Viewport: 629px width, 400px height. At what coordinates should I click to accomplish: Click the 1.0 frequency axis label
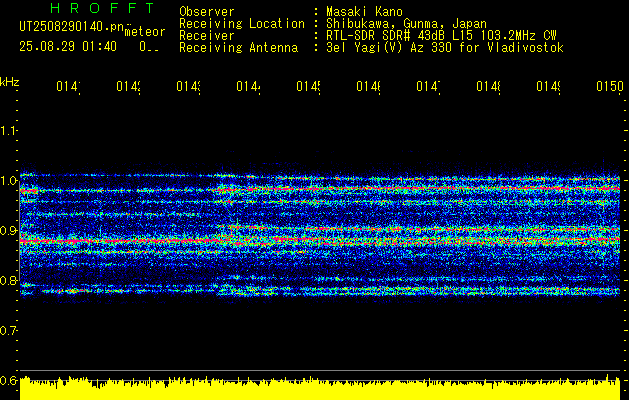pyautogui.click(x=8, y=181)
